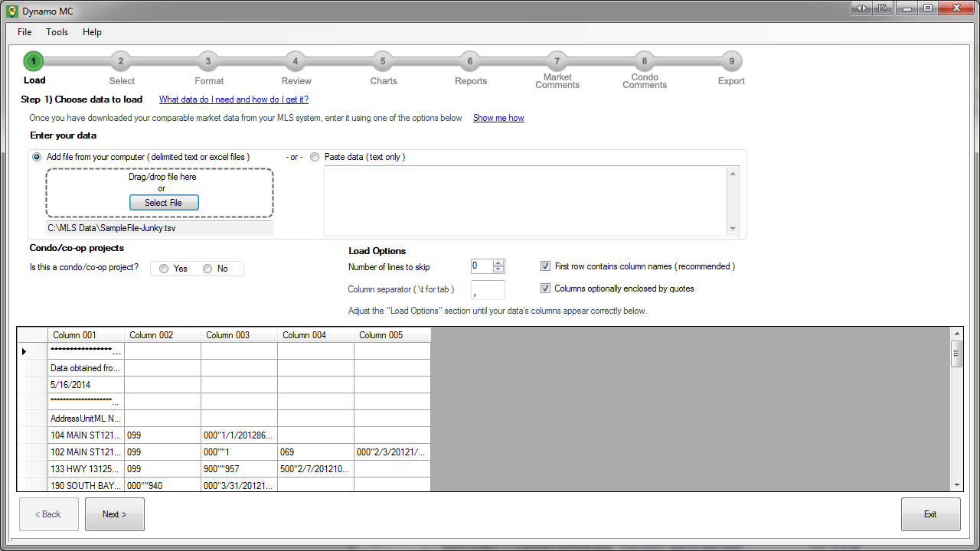Click data grid scroll down arrow
980x551 pixels.
[x=956, y=485]
